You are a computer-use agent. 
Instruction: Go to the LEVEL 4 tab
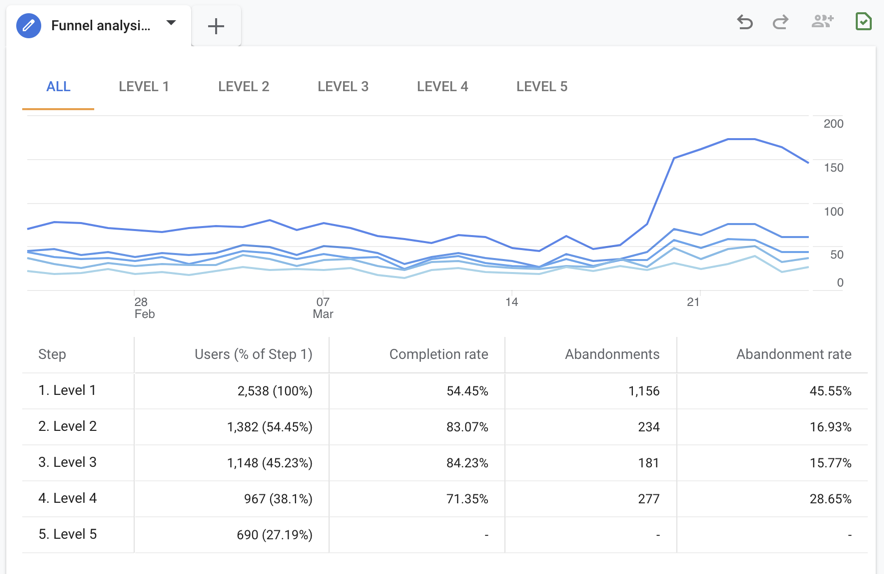(442, 87)
